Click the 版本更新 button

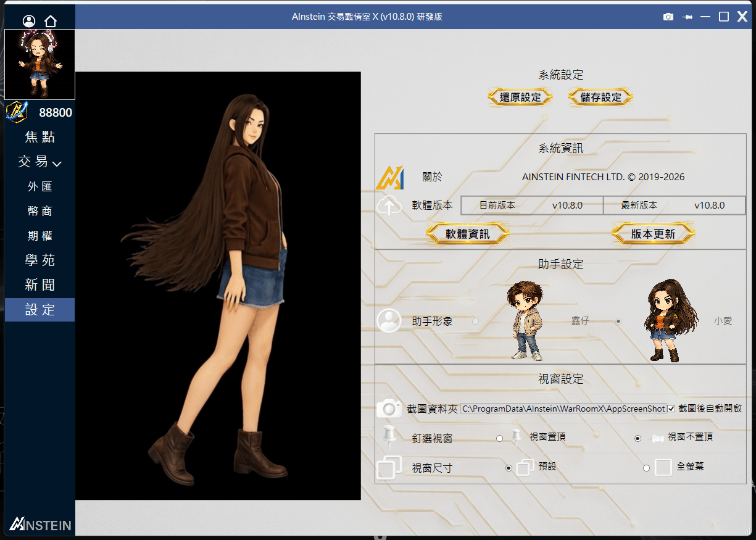point(653,234)
